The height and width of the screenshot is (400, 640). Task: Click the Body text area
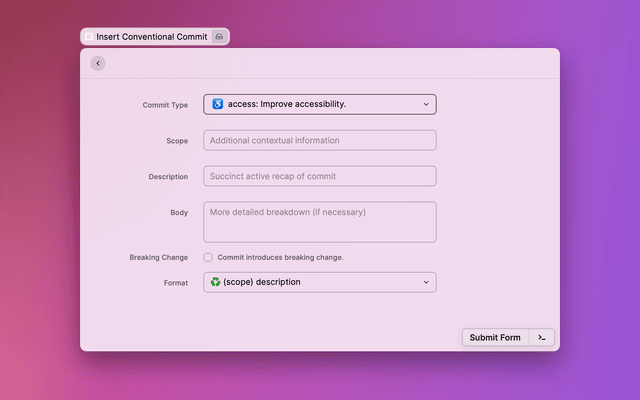pos(319,222)
